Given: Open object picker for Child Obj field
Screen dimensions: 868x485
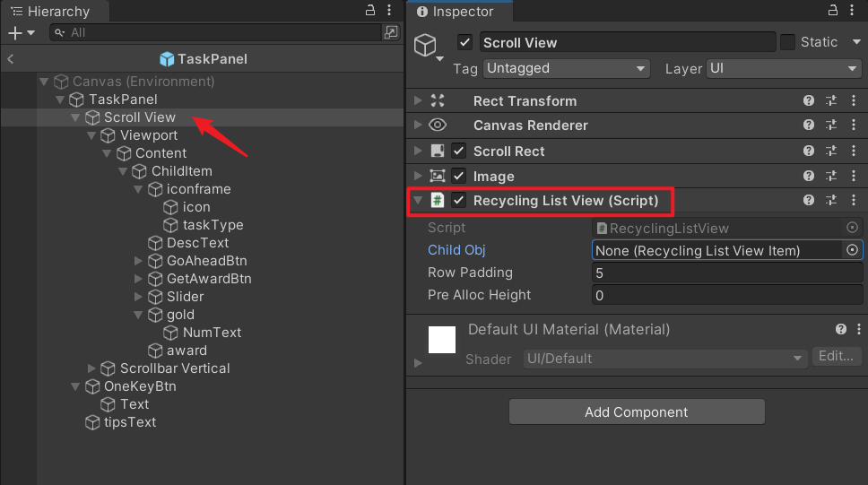Looking at the screenshot, I should 852,250.
